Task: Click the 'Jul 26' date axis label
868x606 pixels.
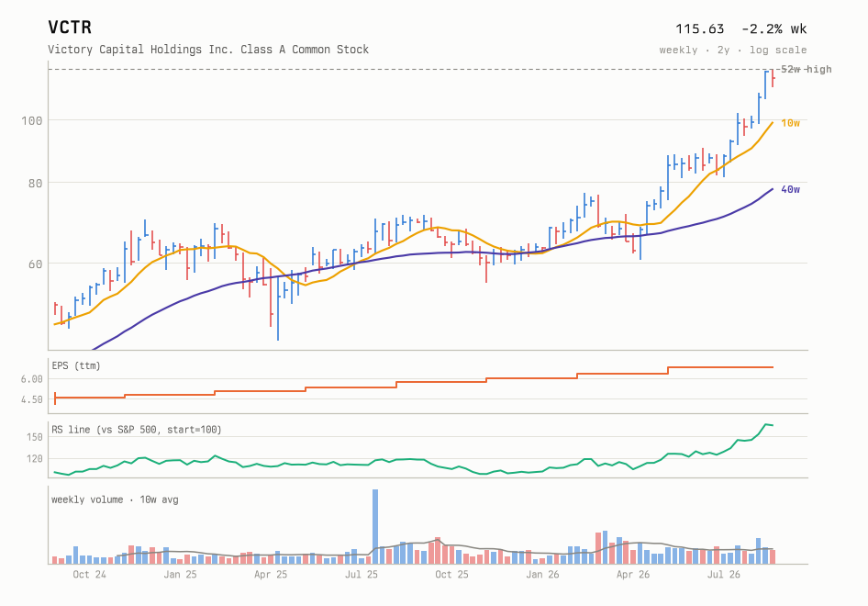Action: [724, 575]
